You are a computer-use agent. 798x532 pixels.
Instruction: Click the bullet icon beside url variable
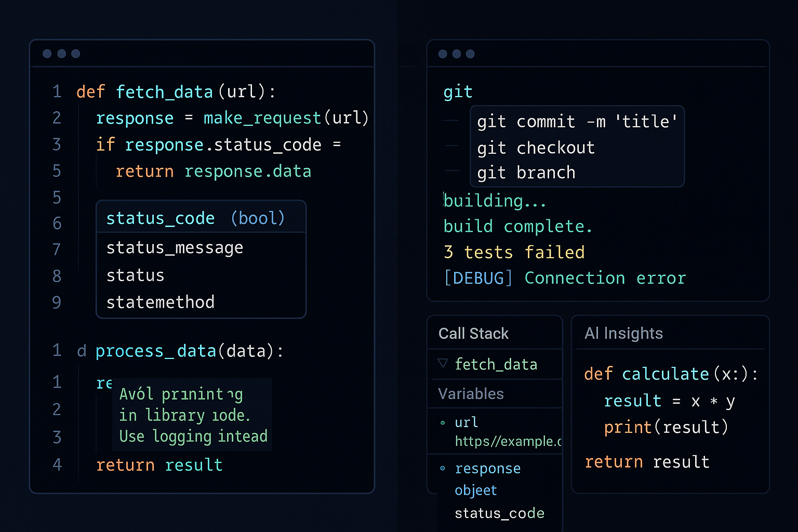click(443, 423)
